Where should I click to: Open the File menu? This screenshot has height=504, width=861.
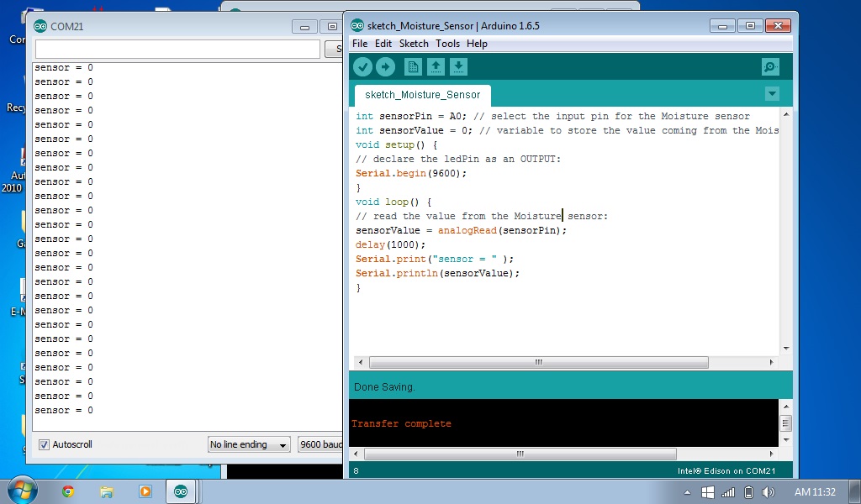[360, 44]
